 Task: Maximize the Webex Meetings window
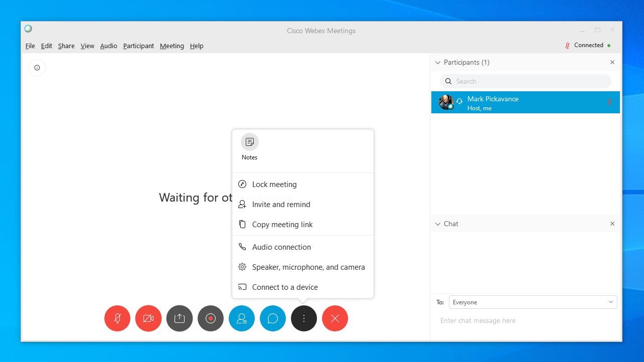click(x=597, y=30)
